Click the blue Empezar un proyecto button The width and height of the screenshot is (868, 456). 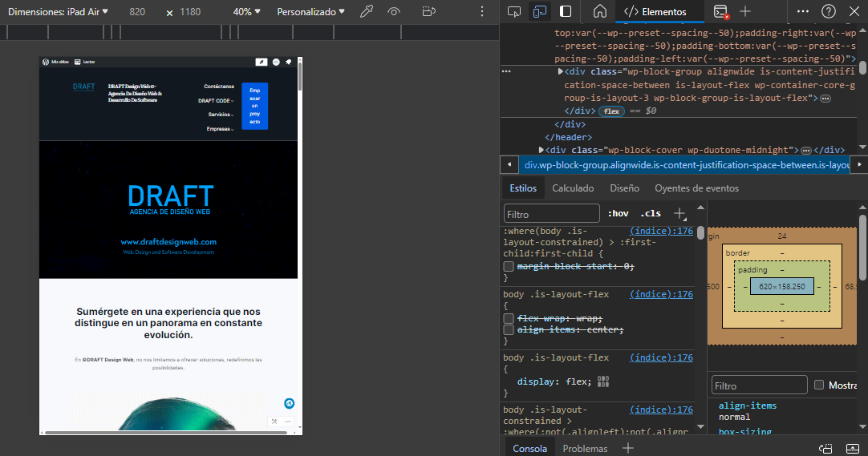[x=254, y=106]
